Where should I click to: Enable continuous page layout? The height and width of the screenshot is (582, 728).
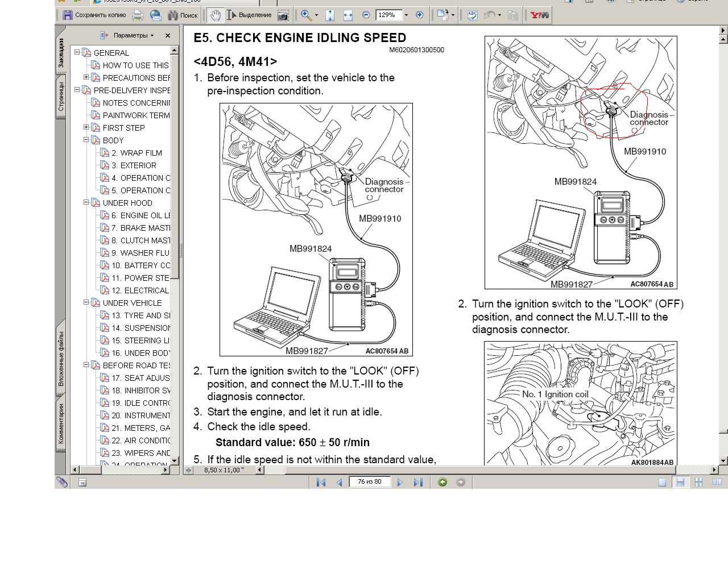coord(680,483)
